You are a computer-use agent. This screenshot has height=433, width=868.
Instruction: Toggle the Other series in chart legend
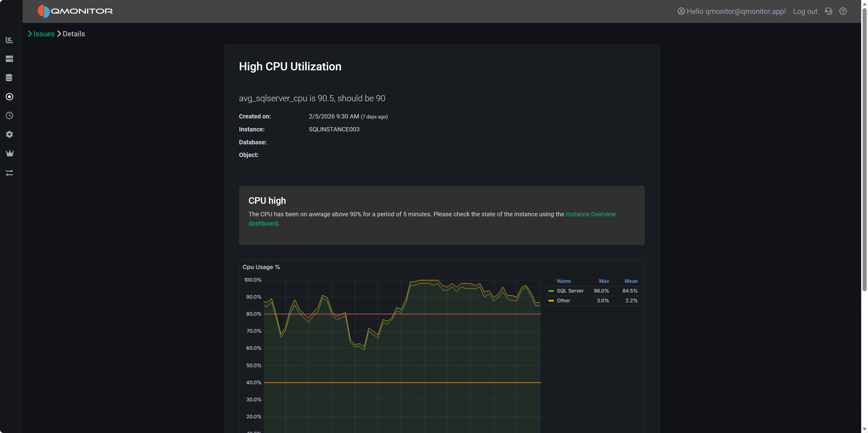point(563,300)
